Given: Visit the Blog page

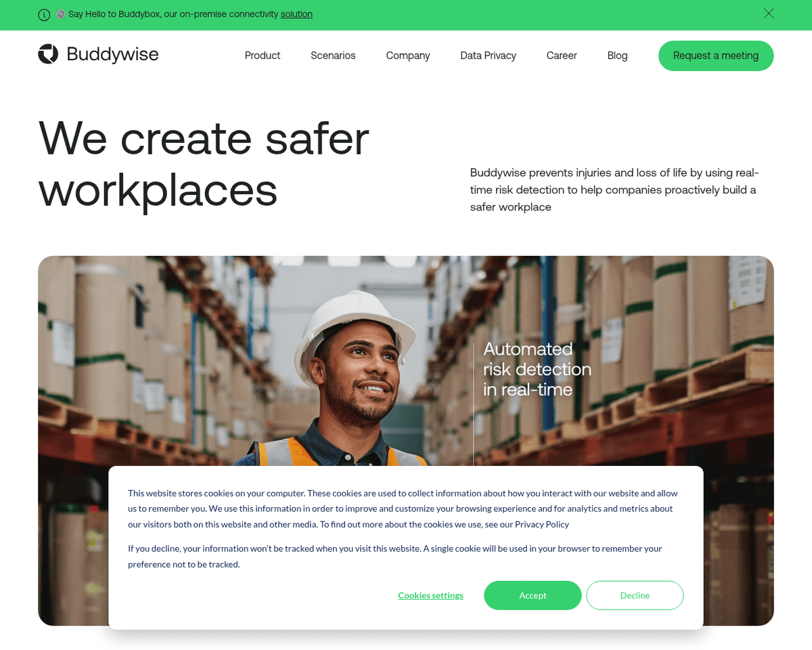Looking at the screenshot, I should coord(617,56).
